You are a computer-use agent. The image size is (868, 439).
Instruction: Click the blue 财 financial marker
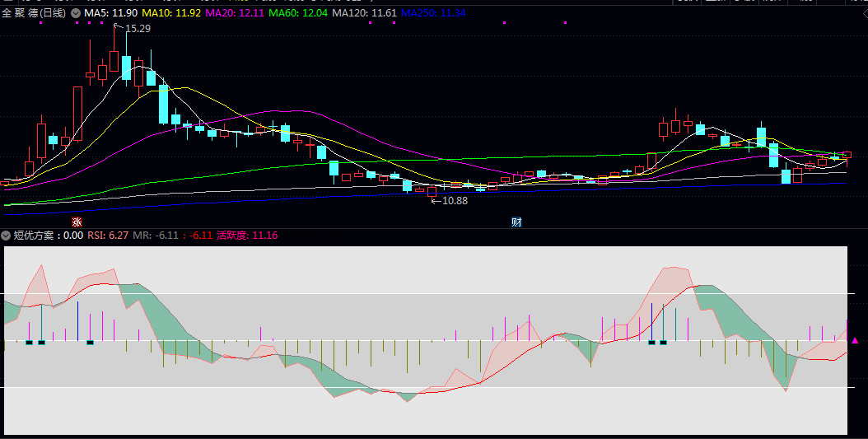click(516, 222)
